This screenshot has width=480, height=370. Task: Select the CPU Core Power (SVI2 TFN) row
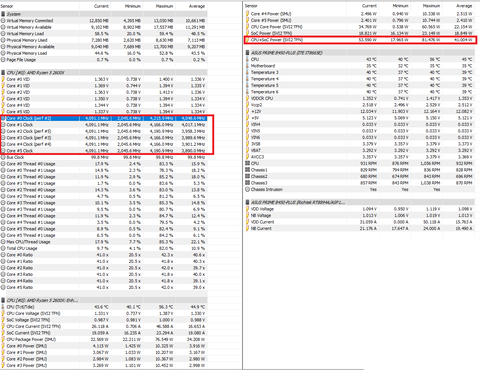tap(359, 27)
